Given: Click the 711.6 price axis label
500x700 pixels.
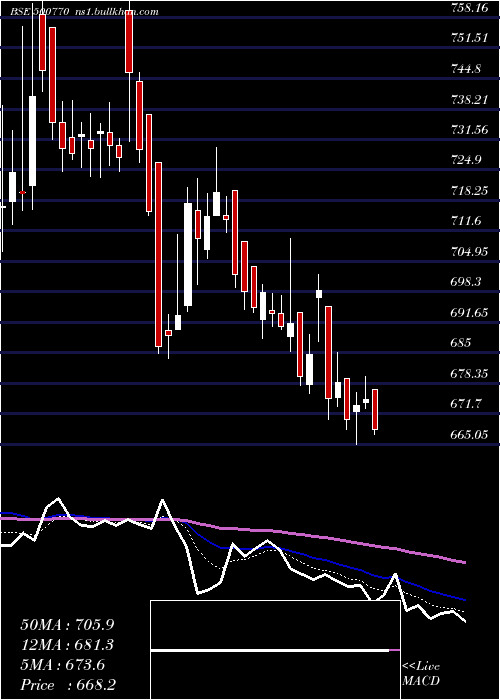Looking at the screenshot, I should 467,221.
